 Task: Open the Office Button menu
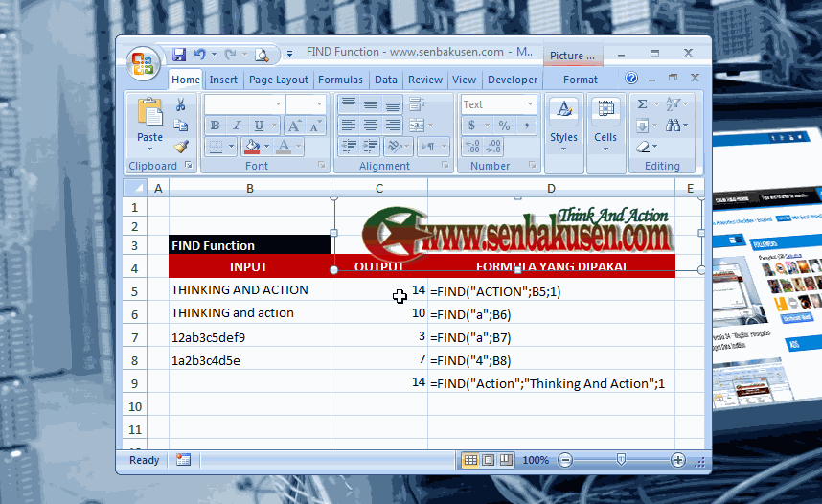[143, 64]
